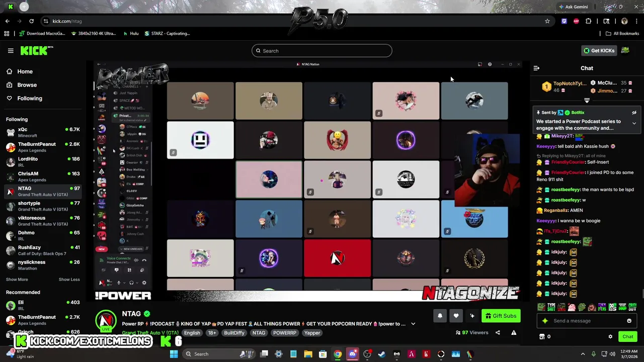Click the Kick search box

tap(322, 51)
